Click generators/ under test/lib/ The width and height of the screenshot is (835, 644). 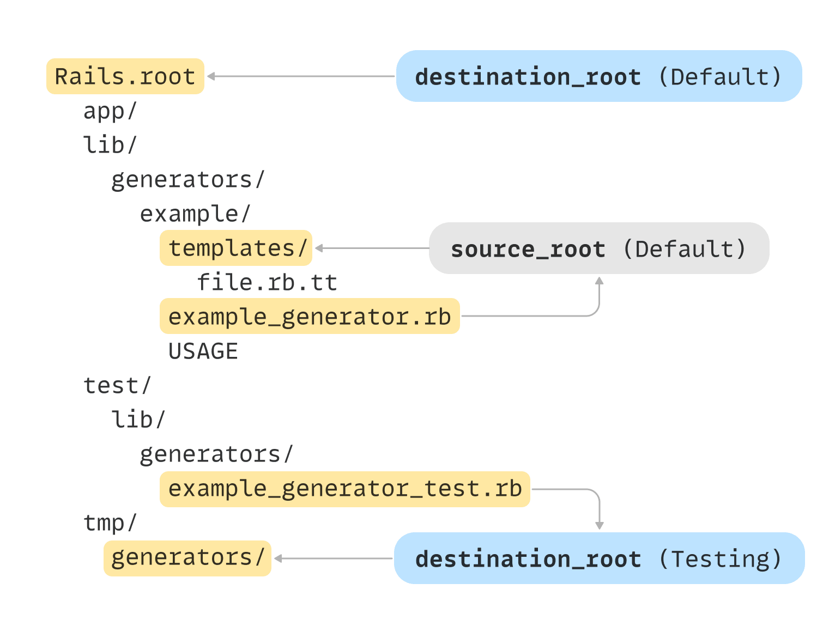[x=216, y=454]
